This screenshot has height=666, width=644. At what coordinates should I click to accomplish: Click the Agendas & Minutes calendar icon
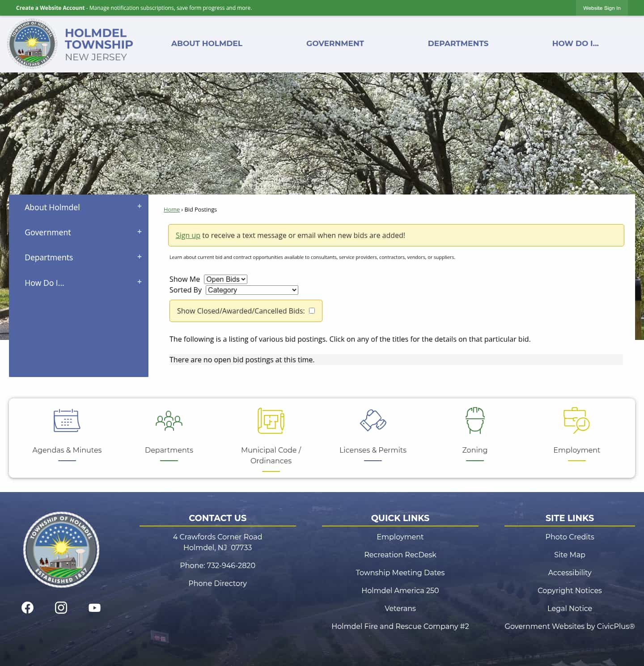(67, 420)
